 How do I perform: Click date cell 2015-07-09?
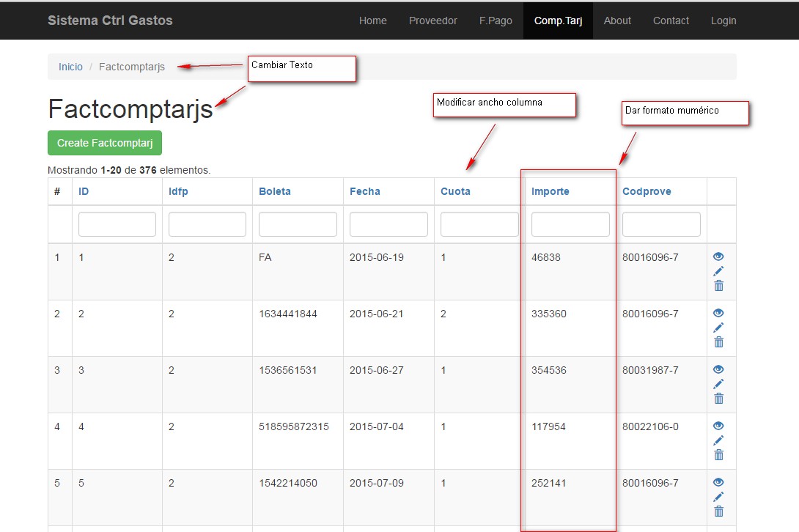pos(376,483)
